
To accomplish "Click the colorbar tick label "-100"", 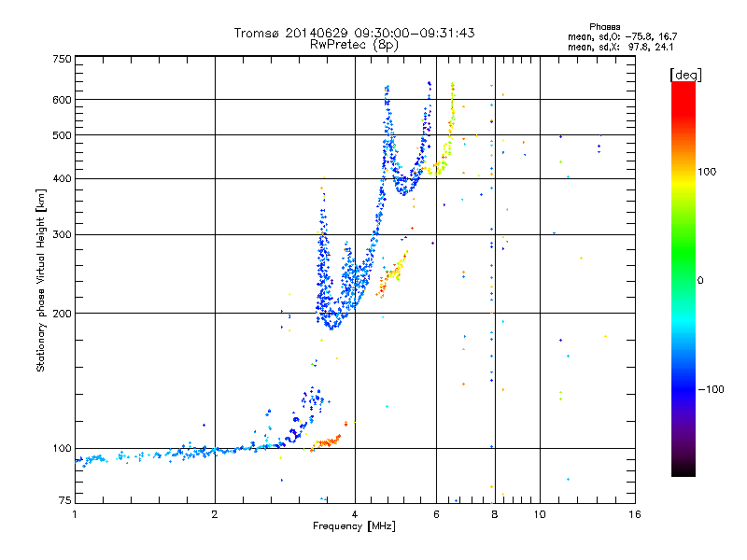I will pyautogui.click(x=711, y=389).
